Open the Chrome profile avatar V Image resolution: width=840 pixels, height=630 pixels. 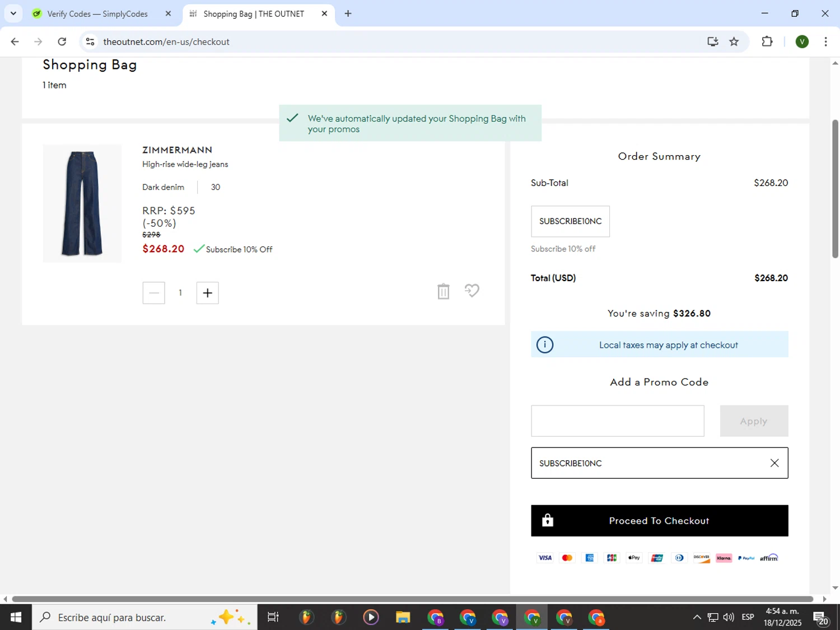(x=802, y=41)
